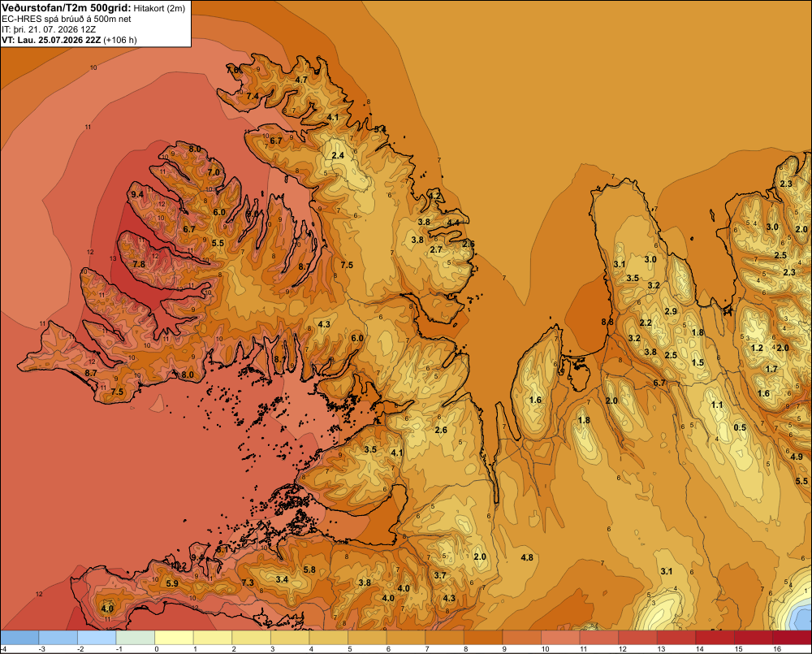Click the 5.9 temperature label in the southwest
The width and height of the screenshot is (812, 654).
click(x=172, y=583)
